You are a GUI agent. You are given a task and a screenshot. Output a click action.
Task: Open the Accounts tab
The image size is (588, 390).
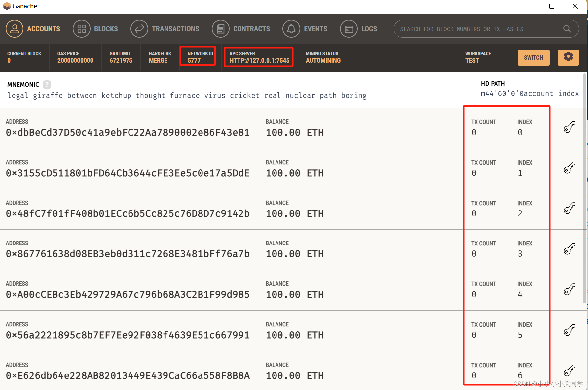tap(33, 29)
